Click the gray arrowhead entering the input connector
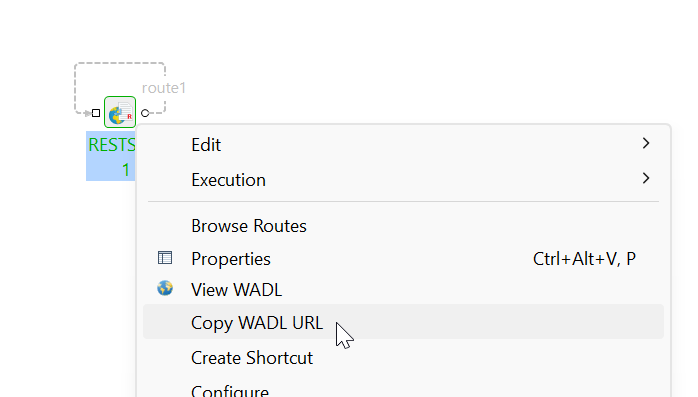 pyautogui.click(x=88, y=113)
